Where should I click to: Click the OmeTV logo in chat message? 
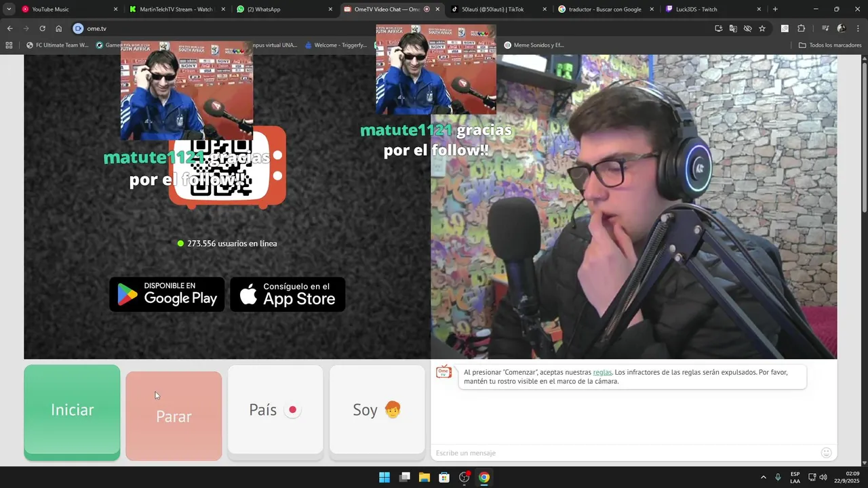(443, 371)
